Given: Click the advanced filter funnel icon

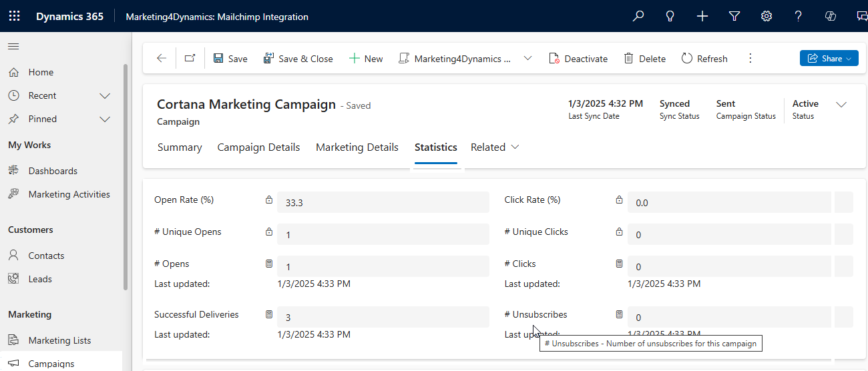Looking at the screenshot, I should (x=734, y=16).
